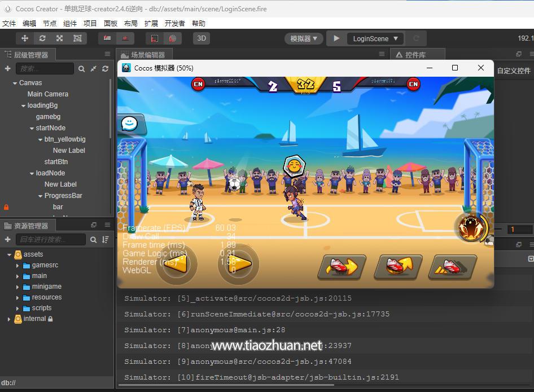Collapse the startNode node
The height and width of the screenshot is (392, 534).
[x=32, y=128]
